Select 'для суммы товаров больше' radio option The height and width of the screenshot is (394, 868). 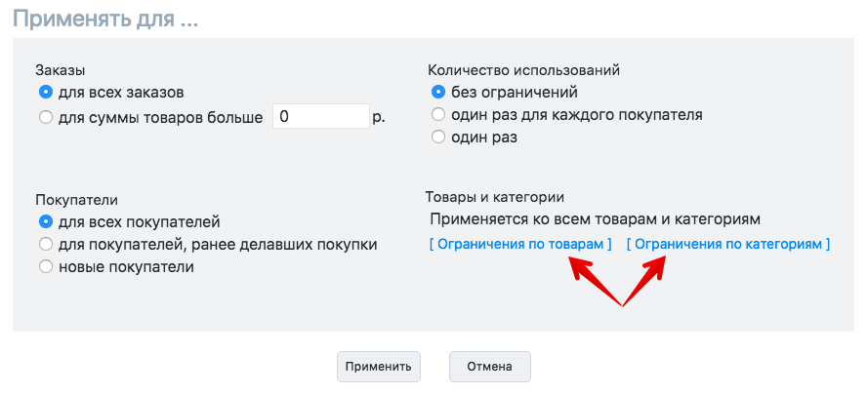pos(46,117)
